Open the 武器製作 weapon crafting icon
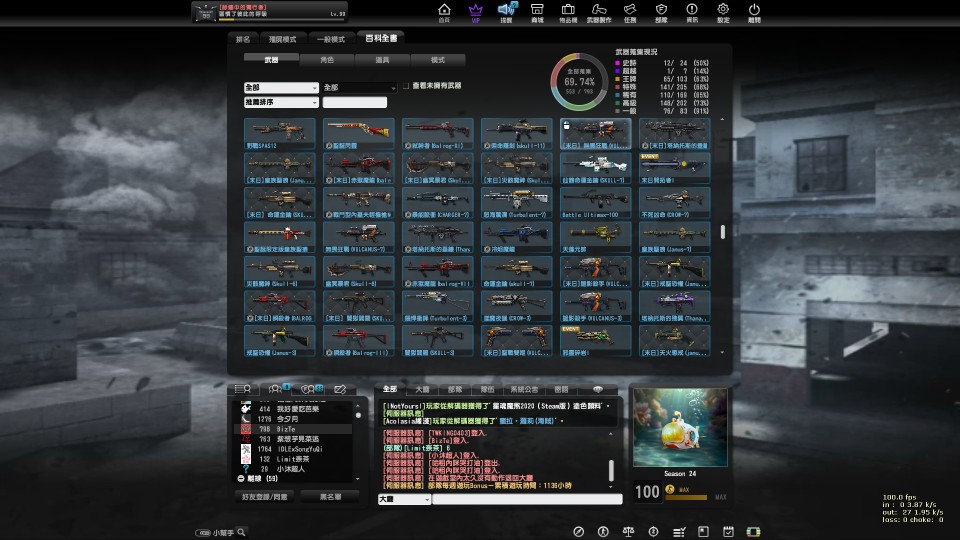This screenshot has height=540, width=960. point(599,10)
